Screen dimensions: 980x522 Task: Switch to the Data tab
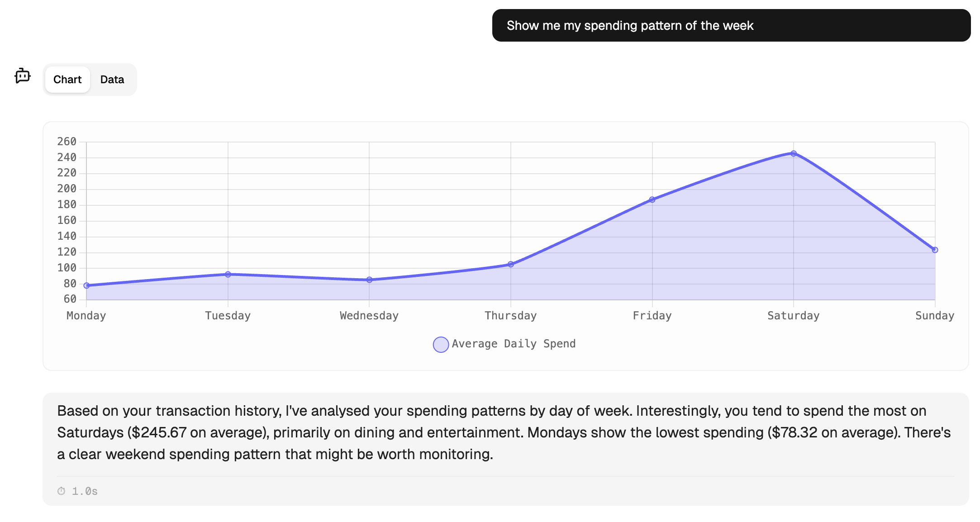112,80
